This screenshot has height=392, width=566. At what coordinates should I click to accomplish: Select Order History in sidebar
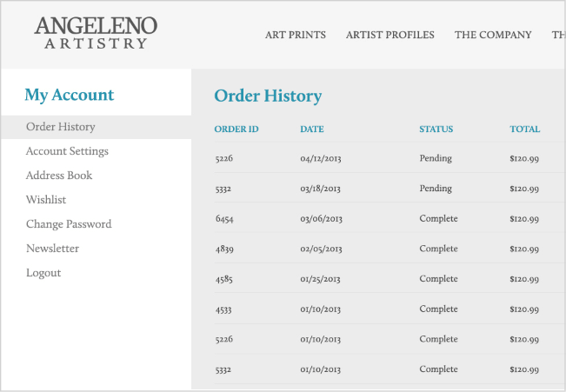pos(96,127)
